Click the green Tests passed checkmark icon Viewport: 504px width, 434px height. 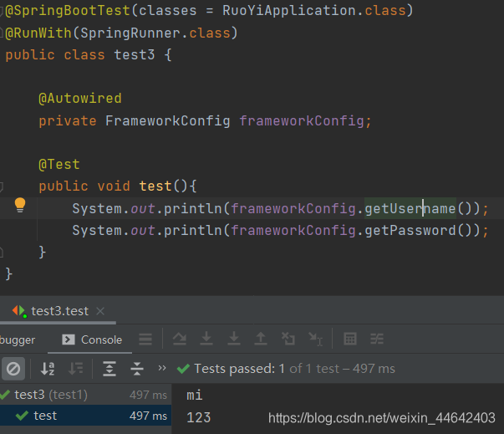click(183, 369)
